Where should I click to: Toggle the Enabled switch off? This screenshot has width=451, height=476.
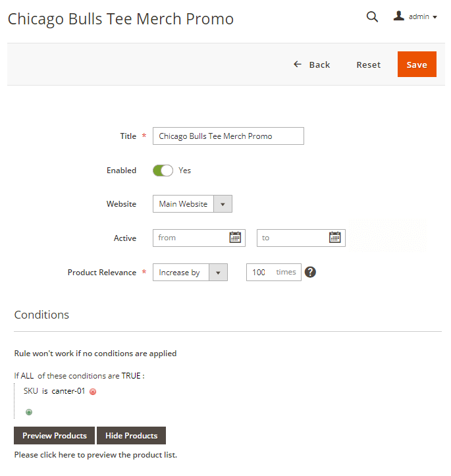tap(163, 171)
